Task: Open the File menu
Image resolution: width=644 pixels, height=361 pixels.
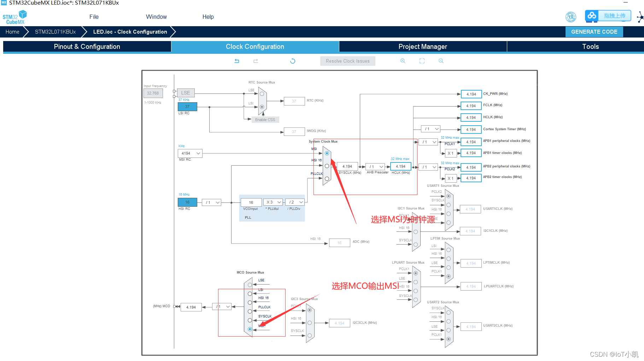Action: [x=94, y=17]
